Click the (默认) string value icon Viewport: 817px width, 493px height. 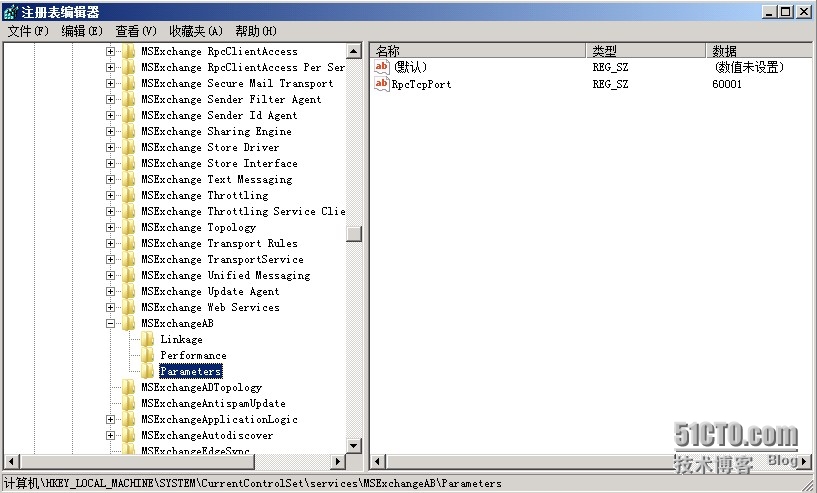[x=381, y=67]
